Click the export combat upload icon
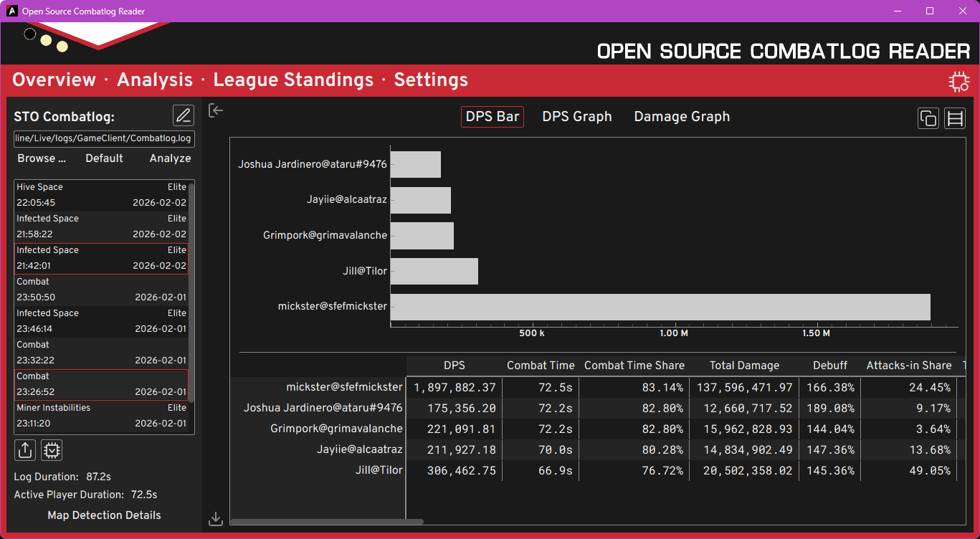The height and width of the screenshot is (539, 980). coord(25,450)
